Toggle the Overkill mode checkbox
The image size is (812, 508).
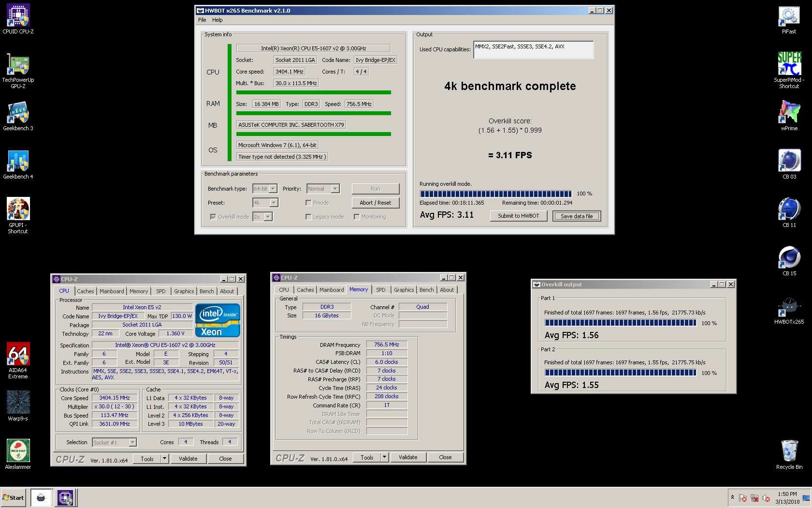pyautogui.click(x=213, y=217)
